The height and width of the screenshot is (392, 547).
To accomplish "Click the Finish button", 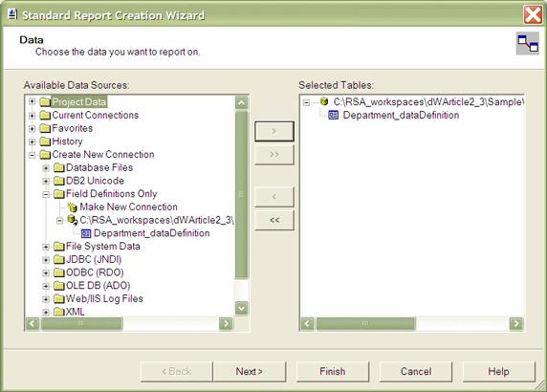I will [x=333, y=371].
